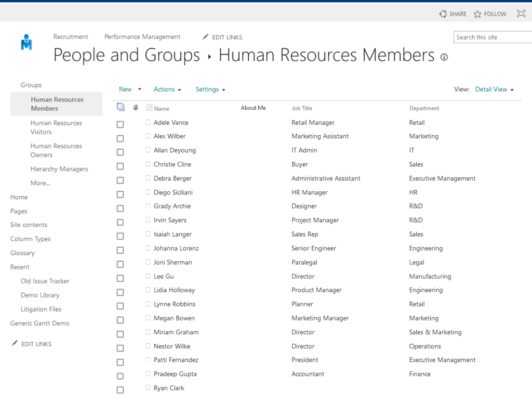This screenshot has height=401, width=532.
Task: Tick the checkbox for Ryan Clark
Action: coord(120,390)
